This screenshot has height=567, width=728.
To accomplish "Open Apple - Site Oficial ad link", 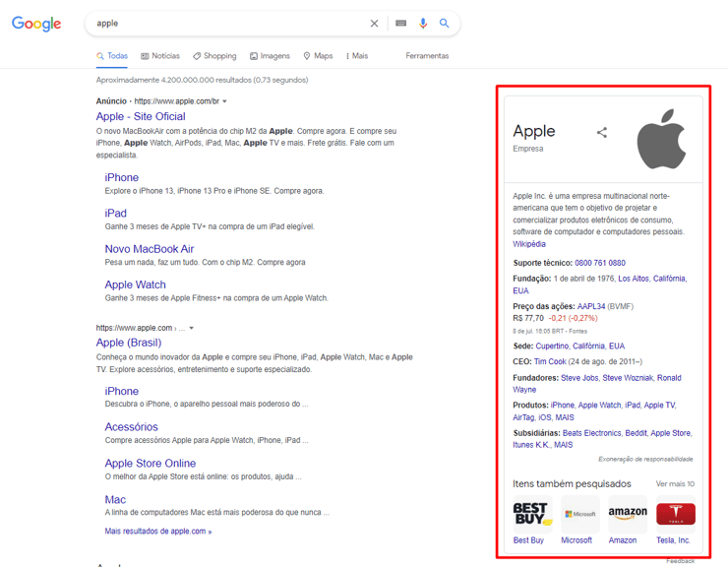I will click(141, 117).
